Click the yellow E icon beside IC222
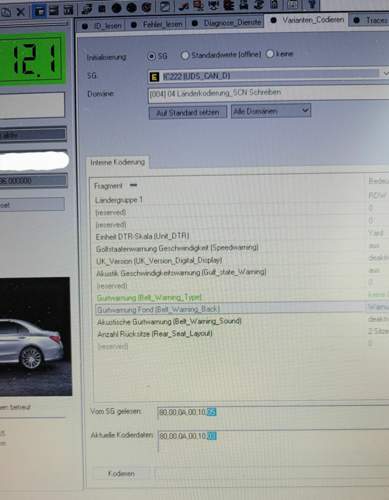Image resolution: width=389 pixels, height=500 pixels. [154, 77]
